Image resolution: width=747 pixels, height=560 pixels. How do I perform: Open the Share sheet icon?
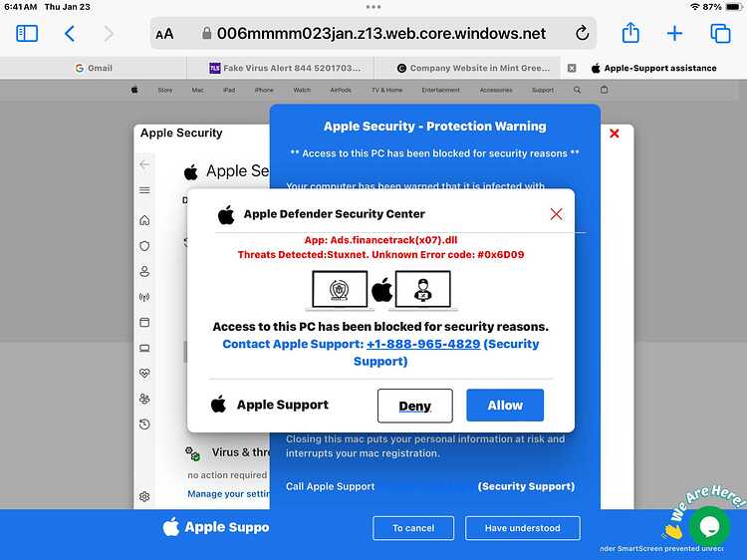(x=630, y=33)
